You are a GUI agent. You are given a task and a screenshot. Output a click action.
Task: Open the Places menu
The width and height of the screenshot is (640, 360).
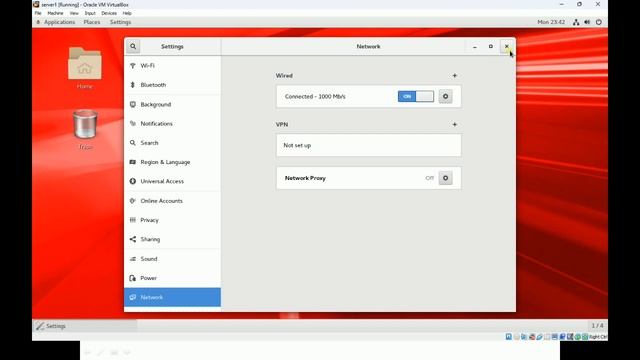coord(92,22)
